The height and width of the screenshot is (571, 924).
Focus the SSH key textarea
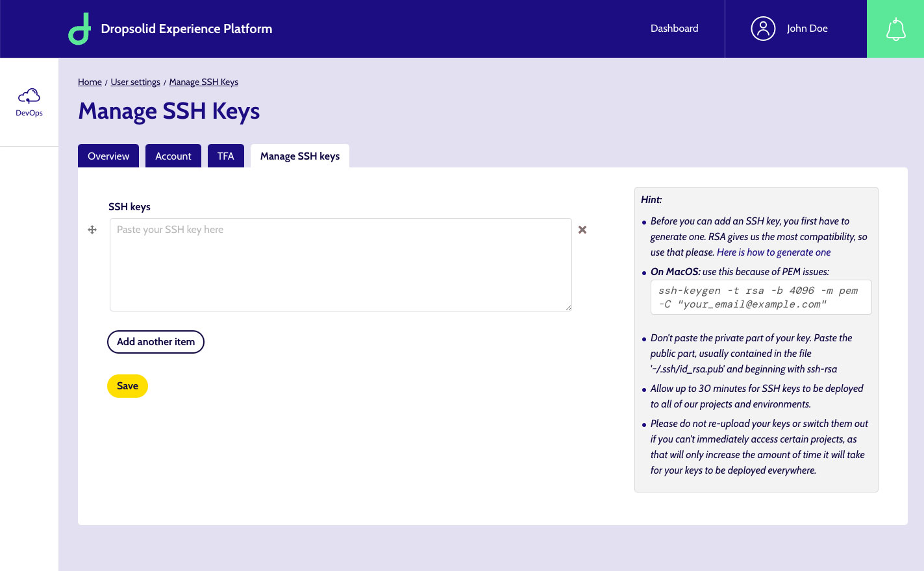[341, 265]
